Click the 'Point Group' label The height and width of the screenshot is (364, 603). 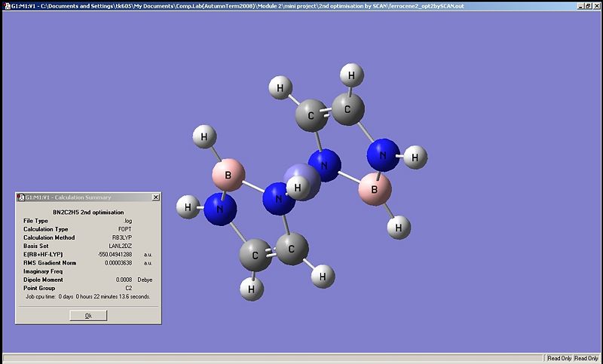39,289
